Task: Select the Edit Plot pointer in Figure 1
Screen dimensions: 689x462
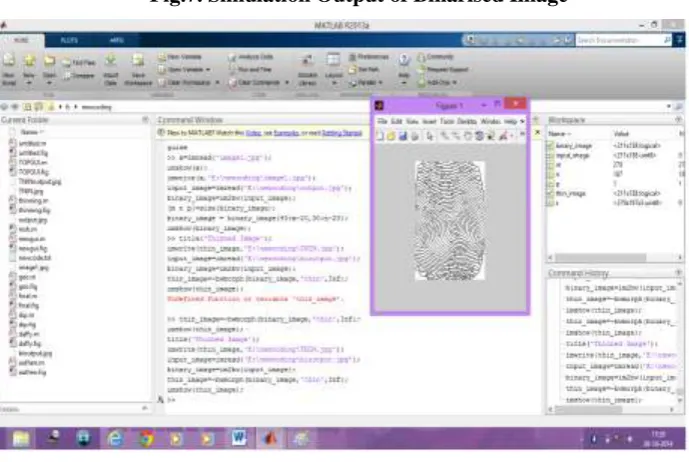Action: pyautogui.click(x=429, y=136)
